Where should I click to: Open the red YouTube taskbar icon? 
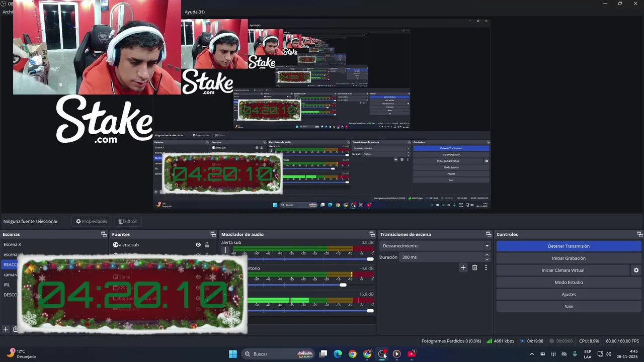click(x=412, y=354)
